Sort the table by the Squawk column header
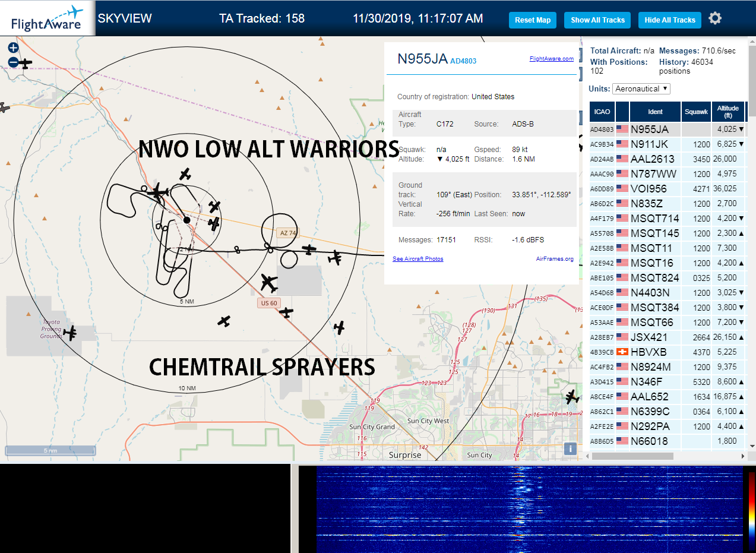756x553 pixels. tap(696, 112)
